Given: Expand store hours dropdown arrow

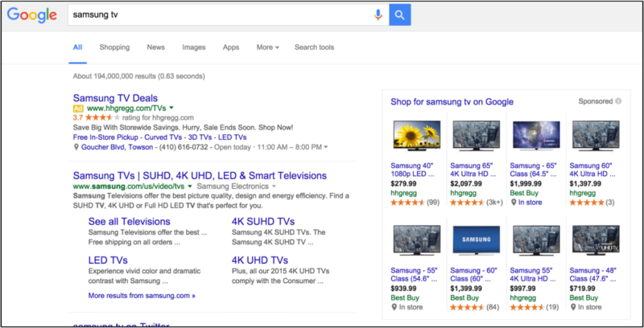Looking at the screenshot, I should point(326,147).
